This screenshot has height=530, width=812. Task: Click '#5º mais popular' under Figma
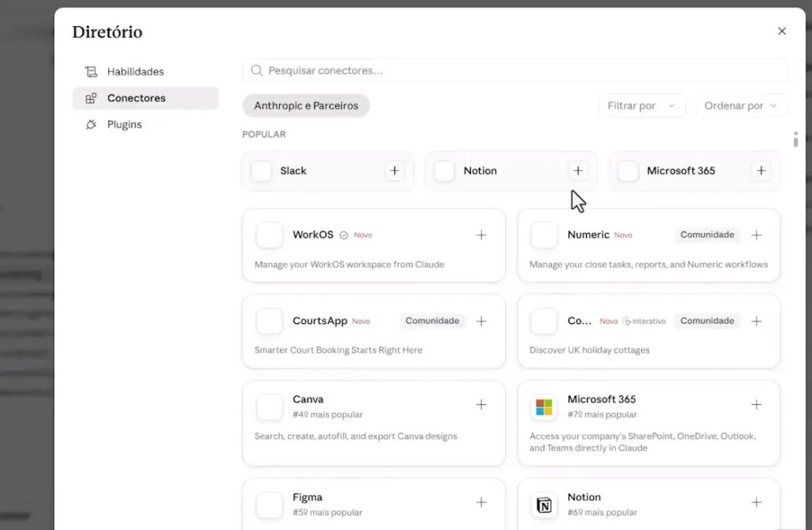pyautogui.click(x=327, y=512)
